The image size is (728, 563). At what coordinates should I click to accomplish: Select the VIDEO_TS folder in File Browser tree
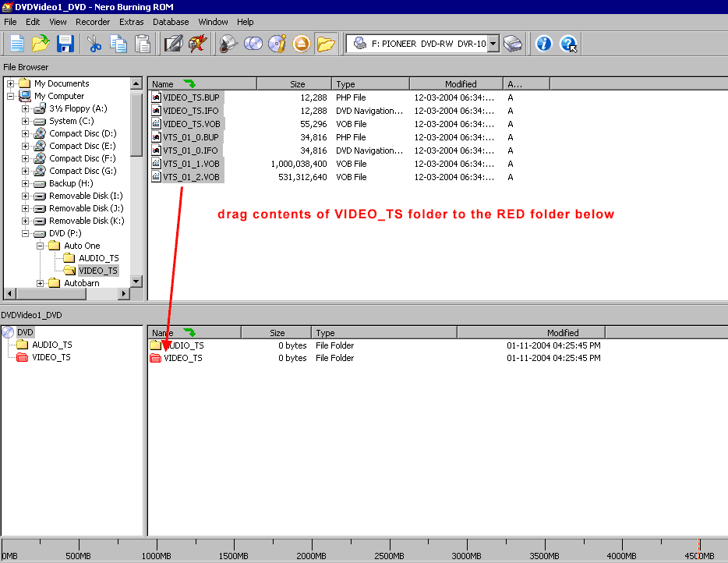(x=98, y=271)
